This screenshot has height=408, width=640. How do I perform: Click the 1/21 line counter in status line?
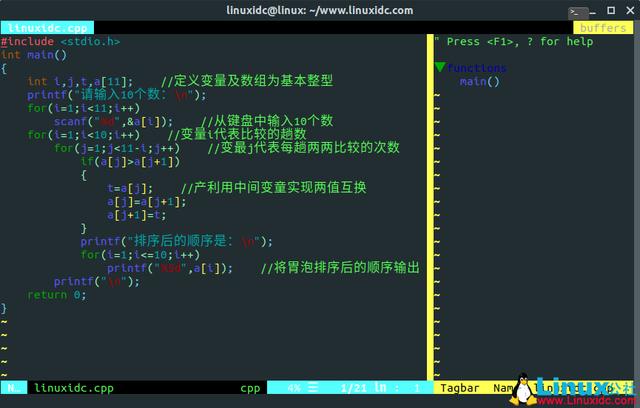pyautogui.click(x=354, y=388)
